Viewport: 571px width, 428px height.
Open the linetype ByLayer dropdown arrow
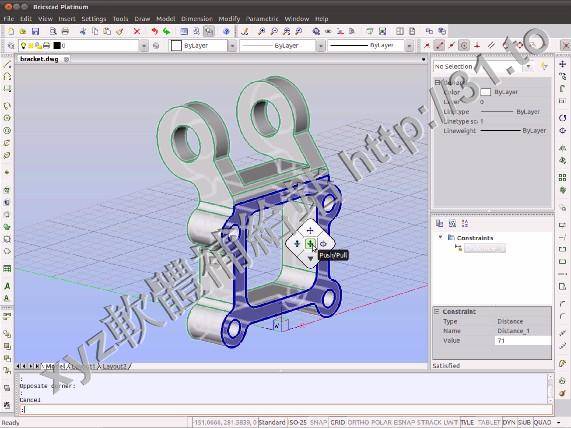tap(321, 46)
